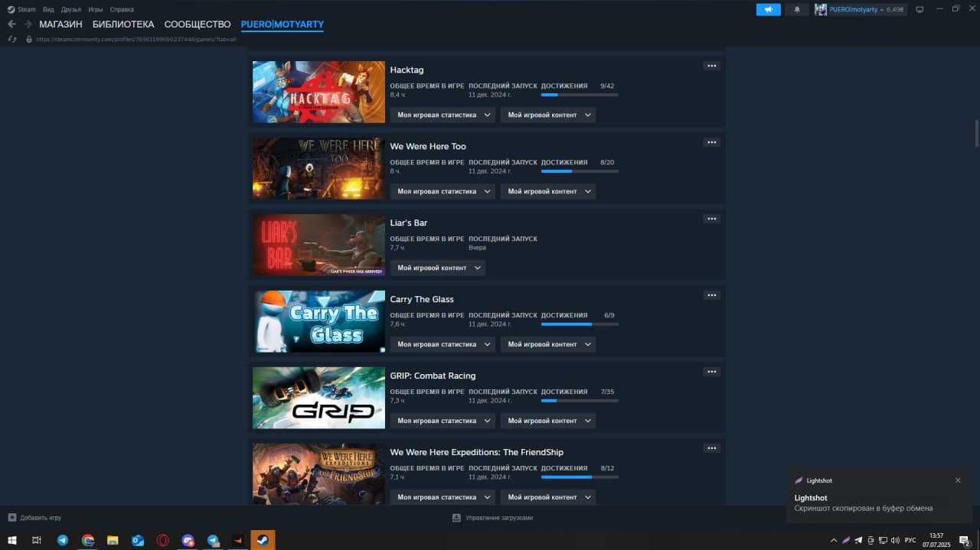The width and height of the screenshot is (980, 550).
Task: Open the three-dot options for Hacktag
Action: pyautogui.click(x=712, y=66)
